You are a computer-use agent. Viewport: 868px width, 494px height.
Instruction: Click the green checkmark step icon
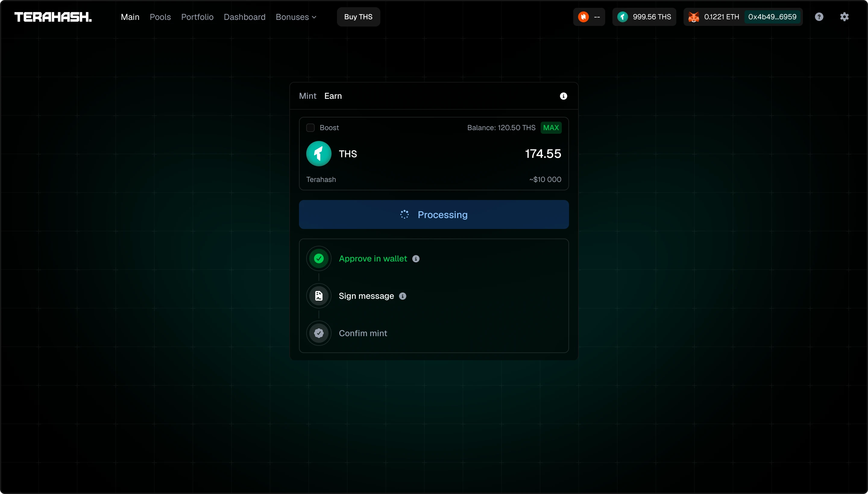pos(319,258)
